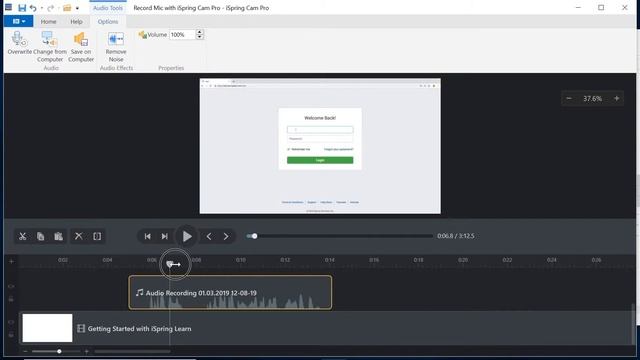Click the green Login button in preview
Viewport: 640px width, 360px height.
tap(320, 160)
